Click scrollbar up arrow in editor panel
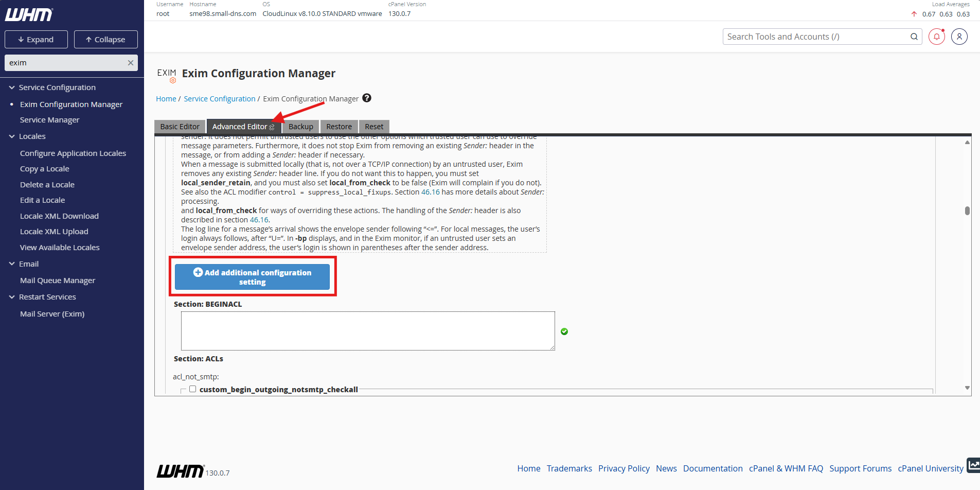The width and height of the screenshot is (980, 490). point(967,142)
